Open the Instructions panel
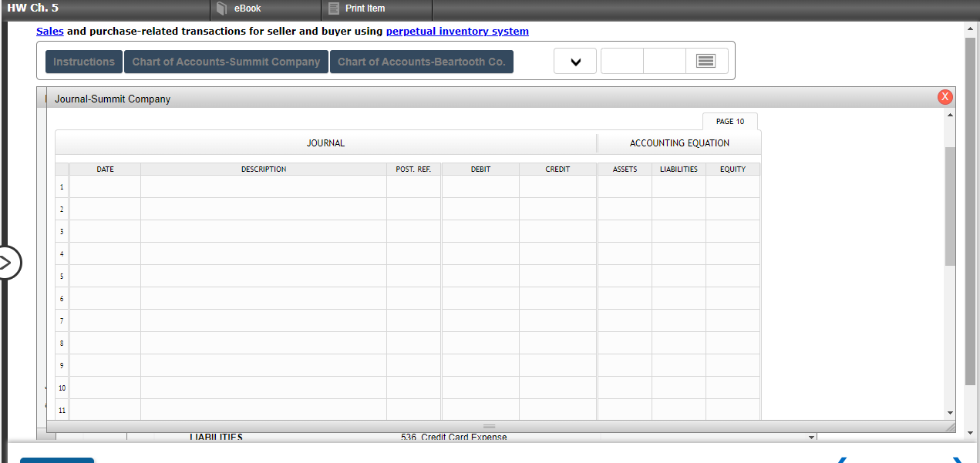The image size is (980, 463). click(83, 62)
